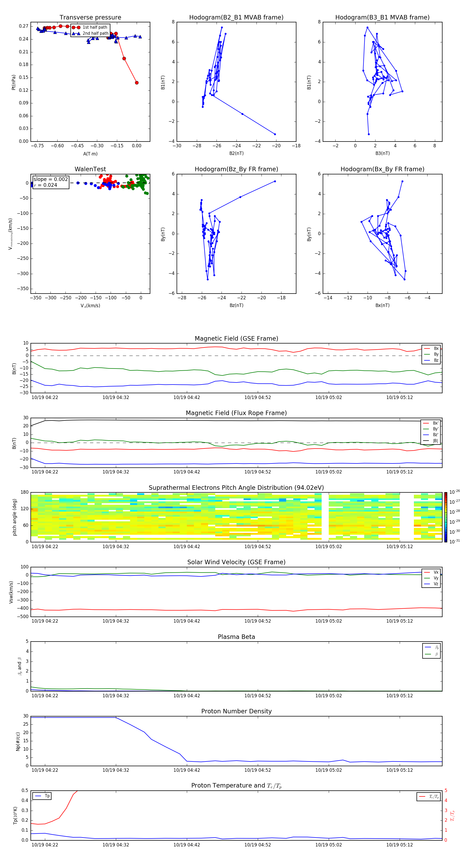Click the "10/19 05:12" tick under Plasma Beta

[400, 695]
